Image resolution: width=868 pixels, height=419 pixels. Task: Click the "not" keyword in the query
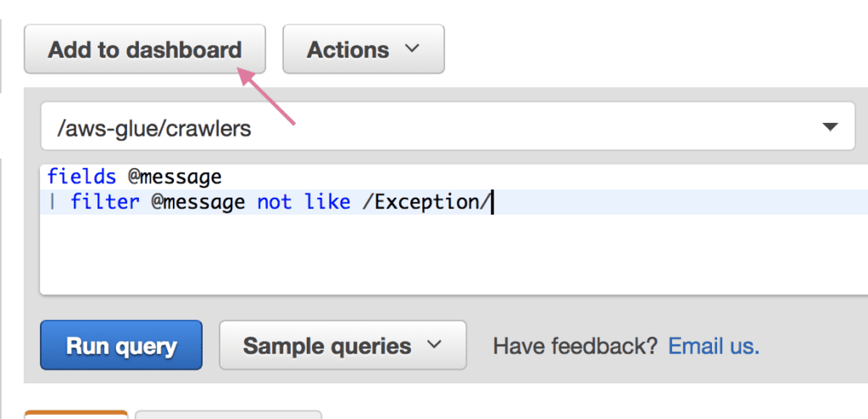(274, 203)
